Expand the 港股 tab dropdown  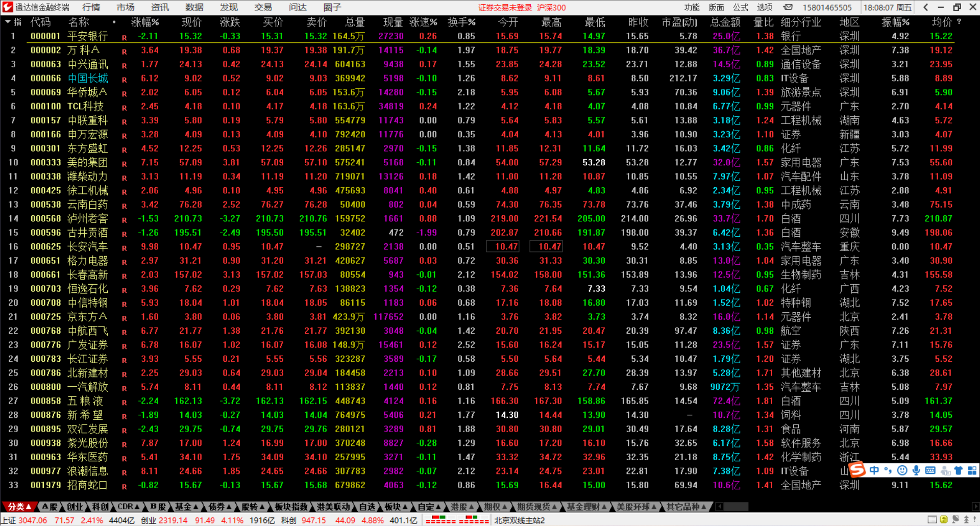(471, 507)
